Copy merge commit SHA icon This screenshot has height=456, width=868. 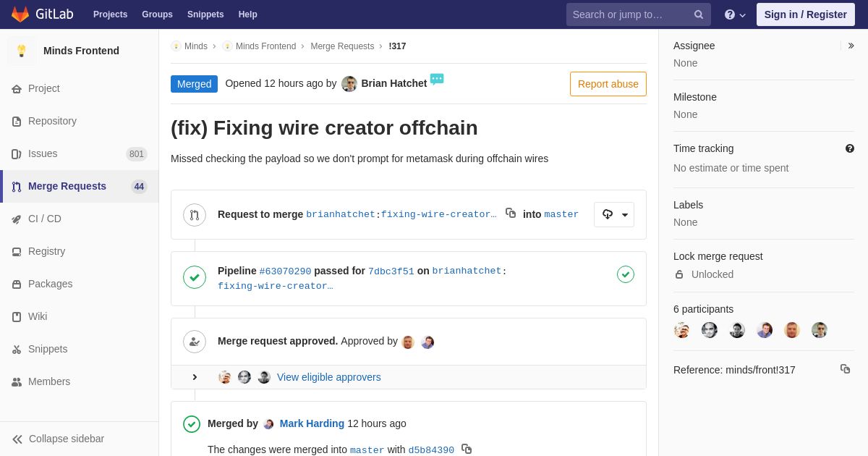click(x=467, y=449)
